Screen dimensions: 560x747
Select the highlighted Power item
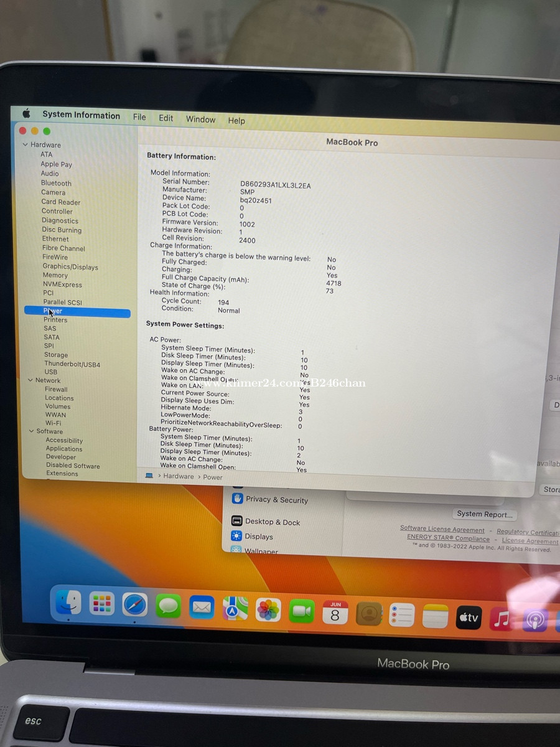point(77,311)
